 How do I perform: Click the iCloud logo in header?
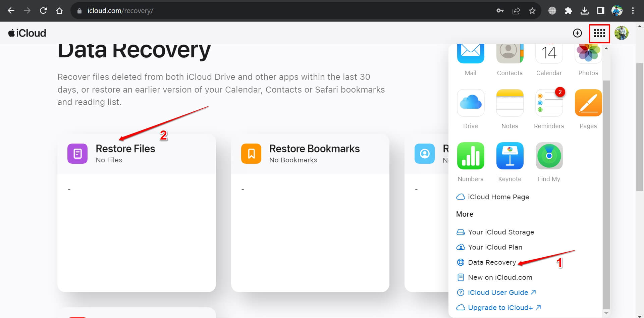27,33
